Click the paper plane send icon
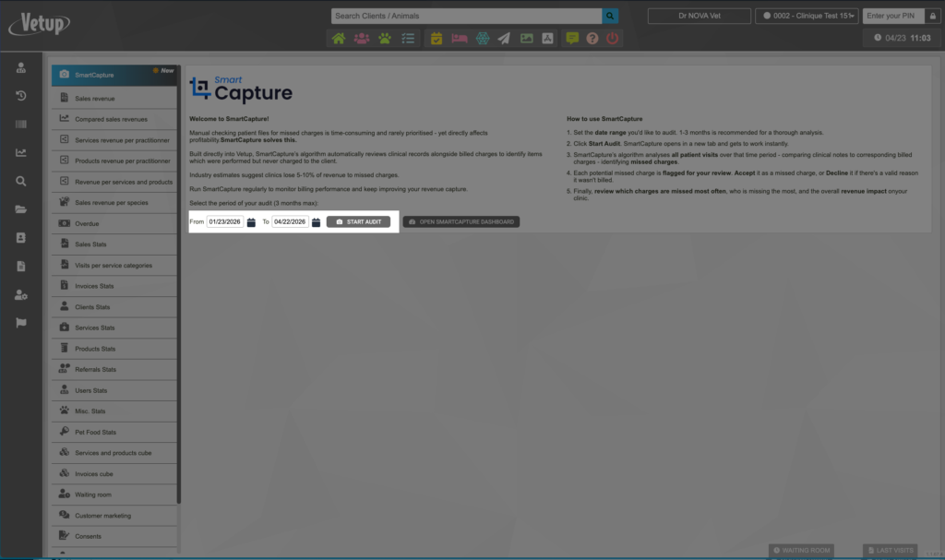This screenshot has height=560, width=945. click(504, 39)
